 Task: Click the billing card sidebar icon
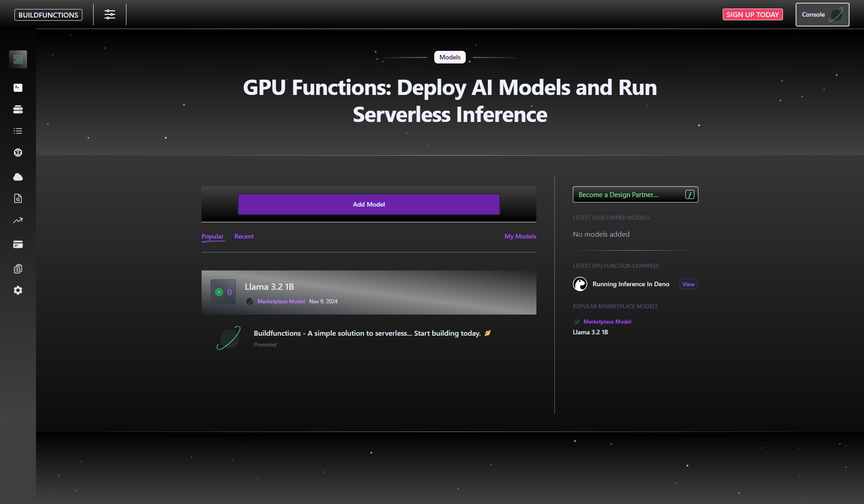18,244
